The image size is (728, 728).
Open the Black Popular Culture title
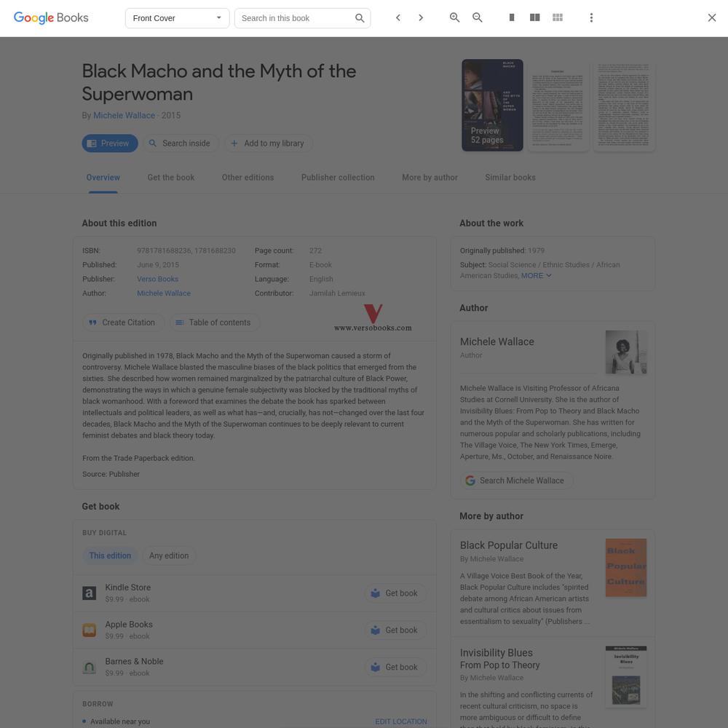[509, 545]
